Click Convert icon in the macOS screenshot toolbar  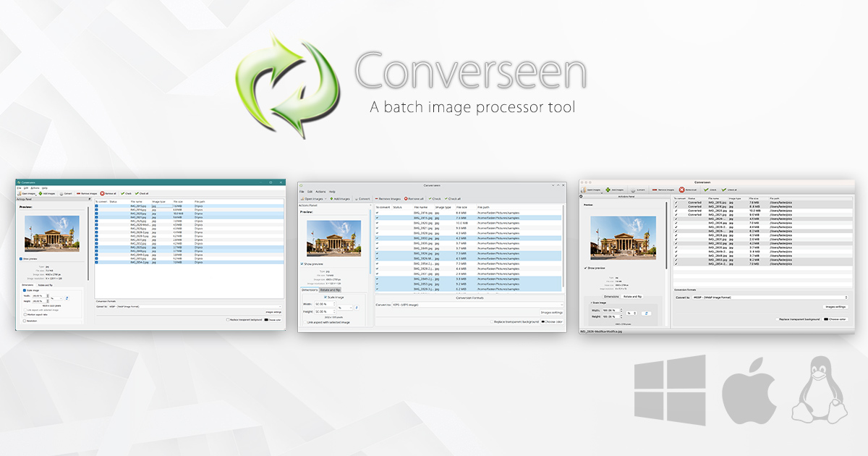point(633,190)
